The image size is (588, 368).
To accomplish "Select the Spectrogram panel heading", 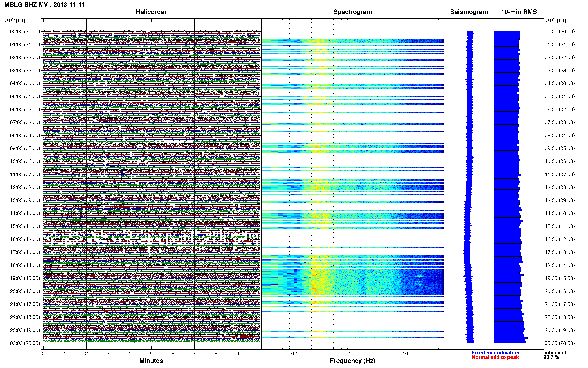I will pos(352,12).
